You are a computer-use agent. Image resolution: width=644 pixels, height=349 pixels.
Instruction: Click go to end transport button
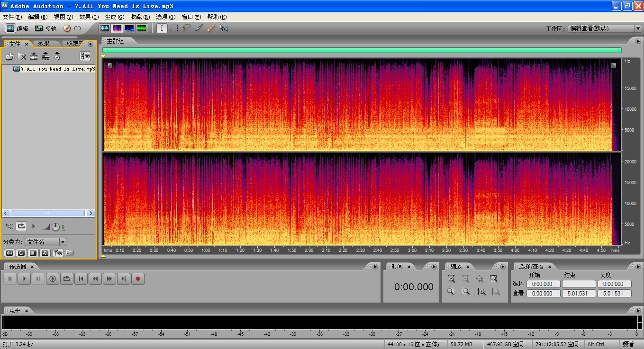click(124, 279)
